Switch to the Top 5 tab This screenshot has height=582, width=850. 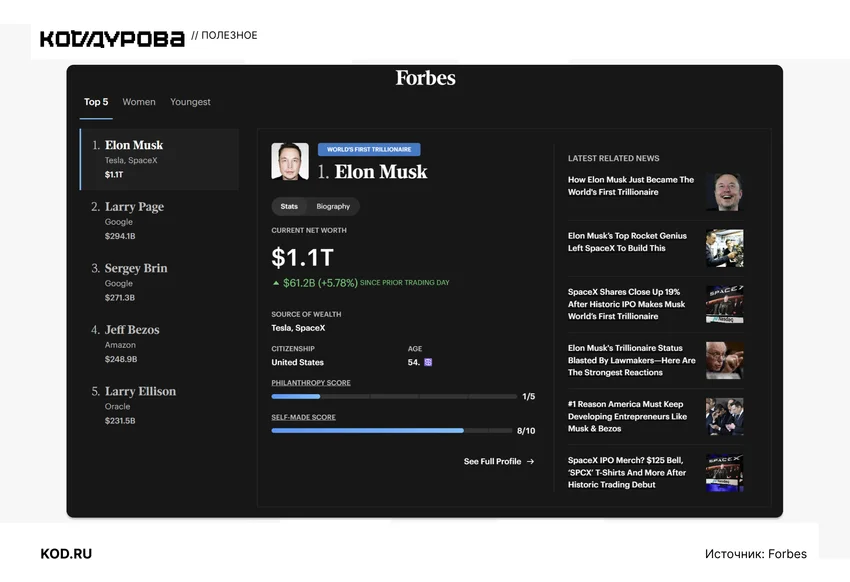pyautogui.click(x=96, y=102)
